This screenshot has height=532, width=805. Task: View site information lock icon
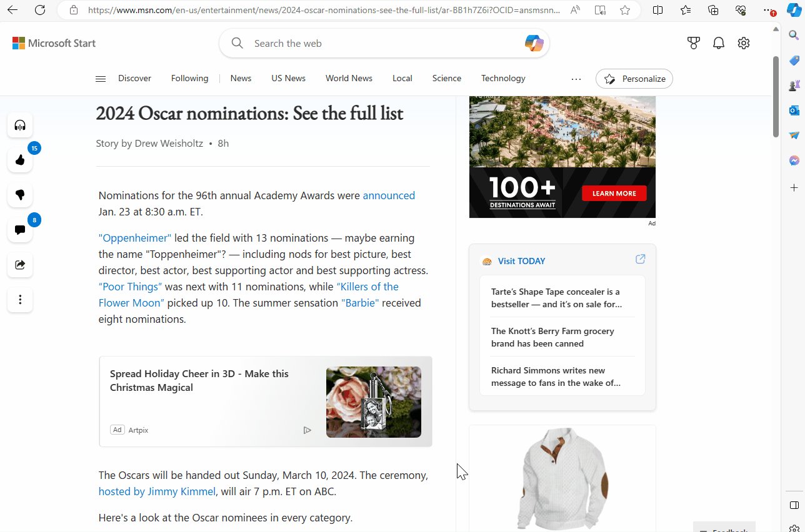point(74,10)
